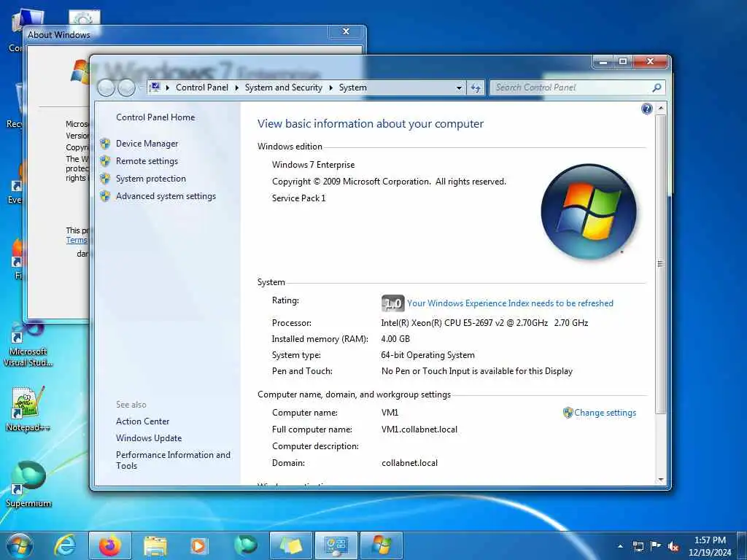747x560 pixels.
Task: Click the 1.0 rating score badge
Action: tap(393, 303)
